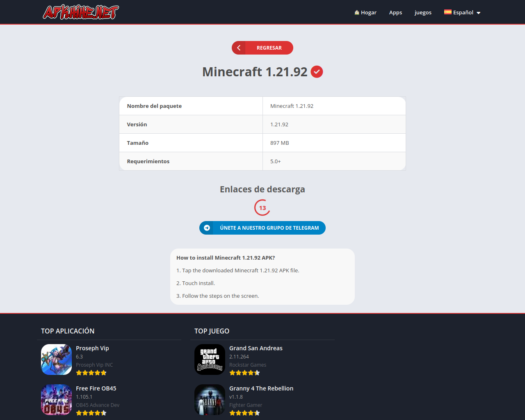Expand the Español language dropdown arrow

[x=478, y=13]
